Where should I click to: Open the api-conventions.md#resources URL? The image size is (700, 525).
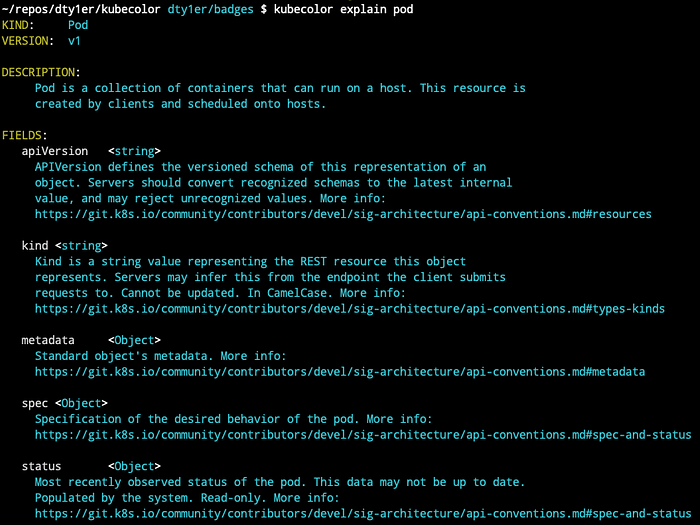[x=343, y=214]
